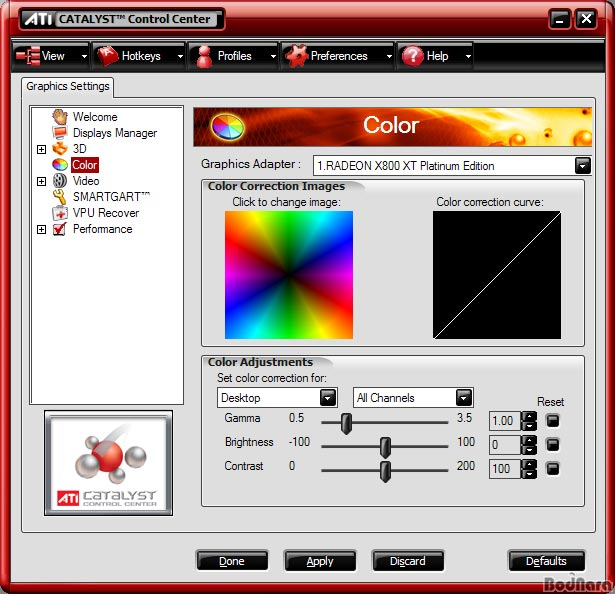
Task: Open the Help menu
Action: (435, 56)
